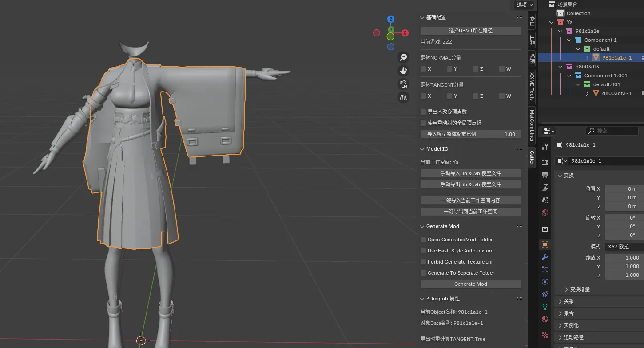The image size is (644, 348).
Task: Open the Render properties tab
Action: coord(545,163)
